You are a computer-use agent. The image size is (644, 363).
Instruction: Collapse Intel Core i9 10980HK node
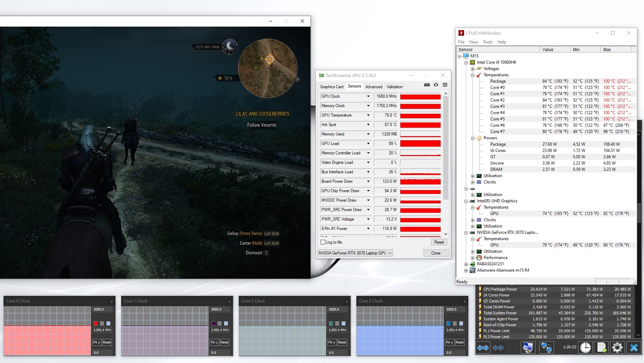466,62
